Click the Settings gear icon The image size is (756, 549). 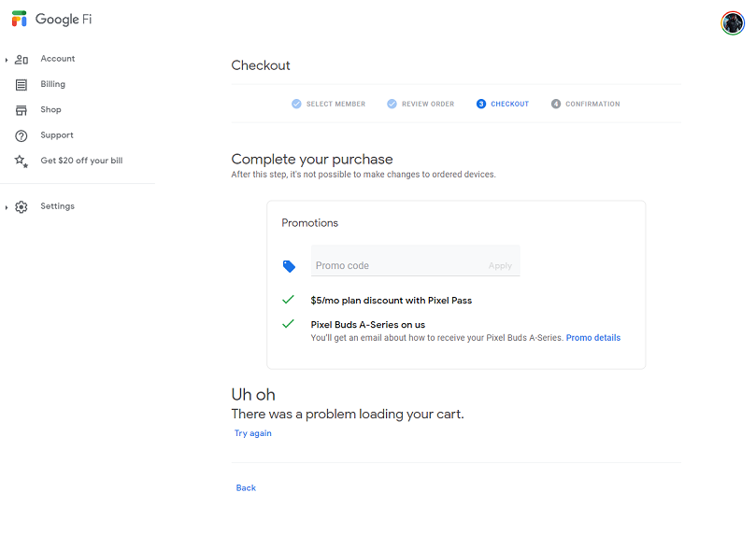click(x=21, y=206)
